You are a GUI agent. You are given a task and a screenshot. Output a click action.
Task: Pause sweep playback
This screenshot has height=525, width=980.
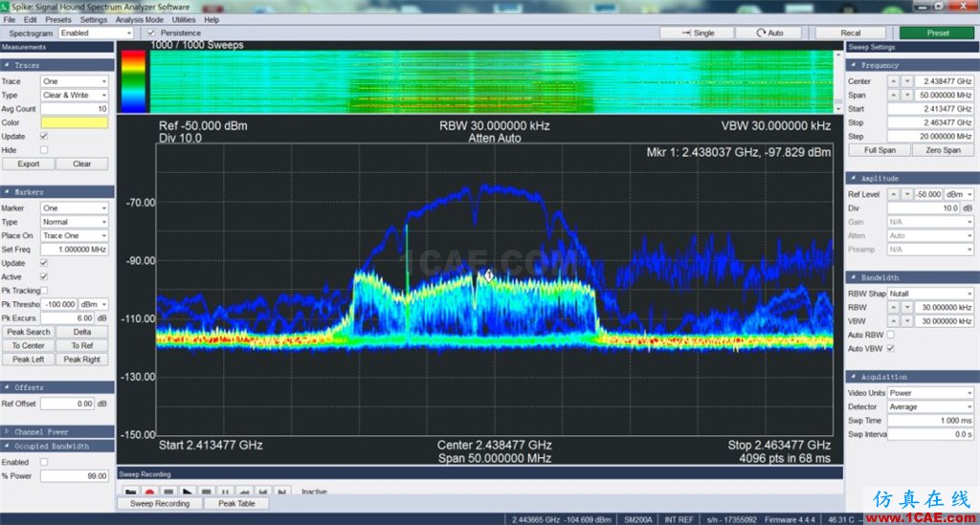tap(226, 492)
